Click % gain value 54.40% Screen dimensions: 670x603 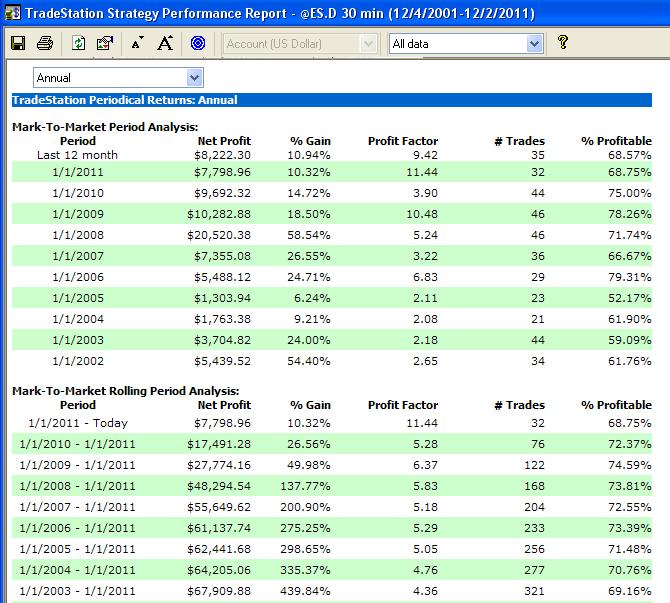309,361
